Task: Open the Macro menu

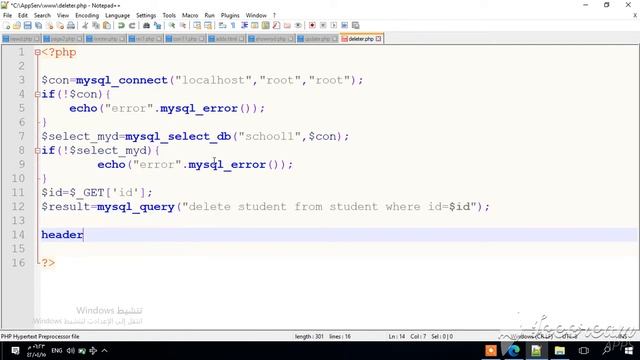Action: [x=190, y=16]
